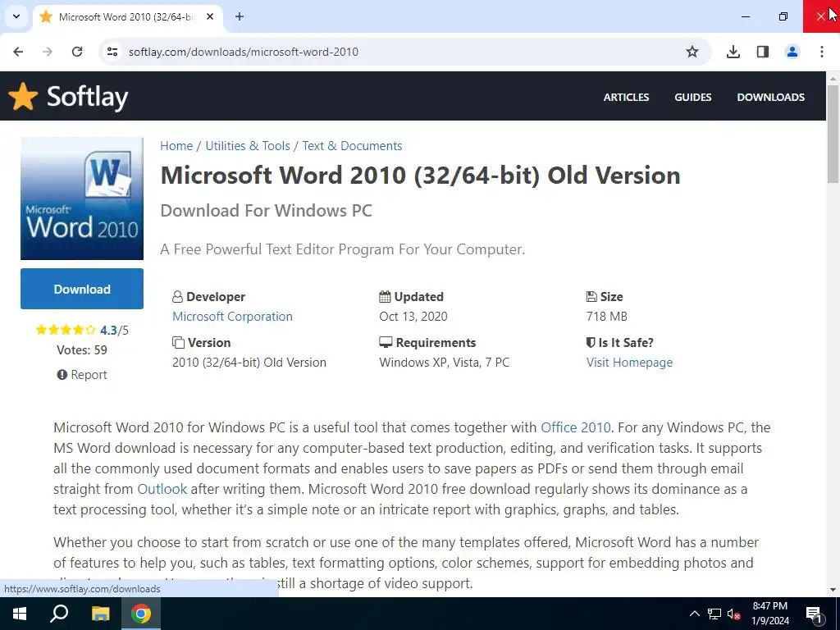840x630 pixels.
Task: Click the scrollbar down arrow
Action: pyautogui.click(x=833, y=590)
